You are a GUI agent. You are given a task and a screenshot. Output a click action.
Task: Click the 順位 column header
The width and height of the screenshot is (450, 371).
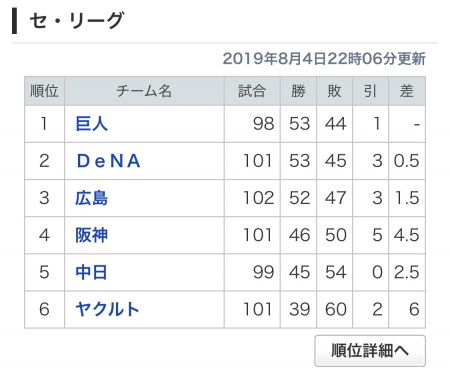[x=44, y=91]
